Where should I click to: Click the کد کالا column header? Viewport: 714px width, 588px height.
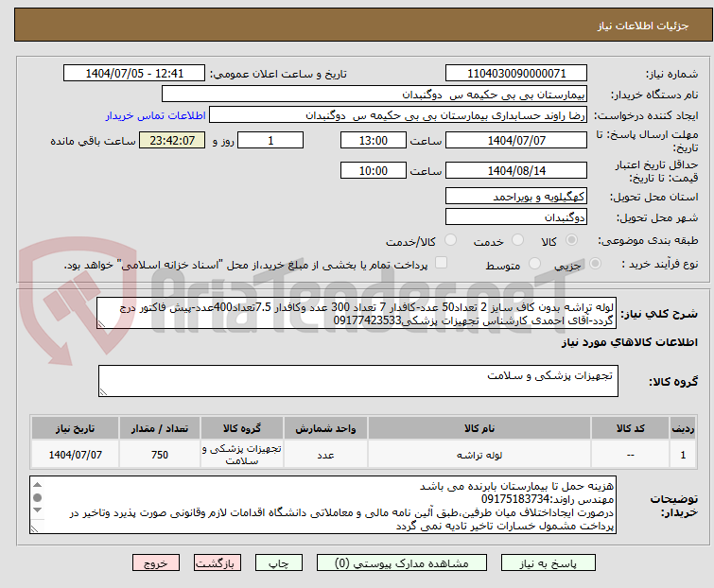[x=630, y=428]
